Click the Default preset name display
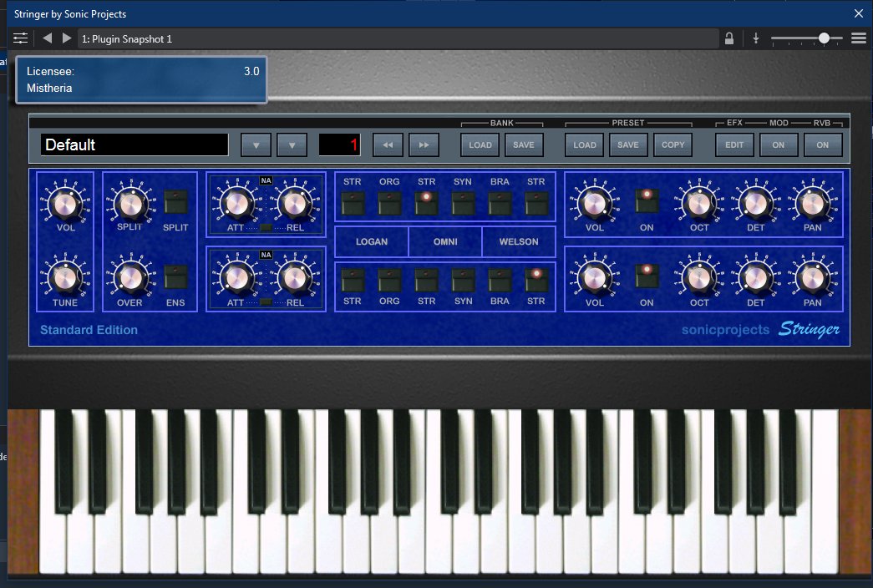The width and height of the screenshot is (873, 588). [135, 144]
